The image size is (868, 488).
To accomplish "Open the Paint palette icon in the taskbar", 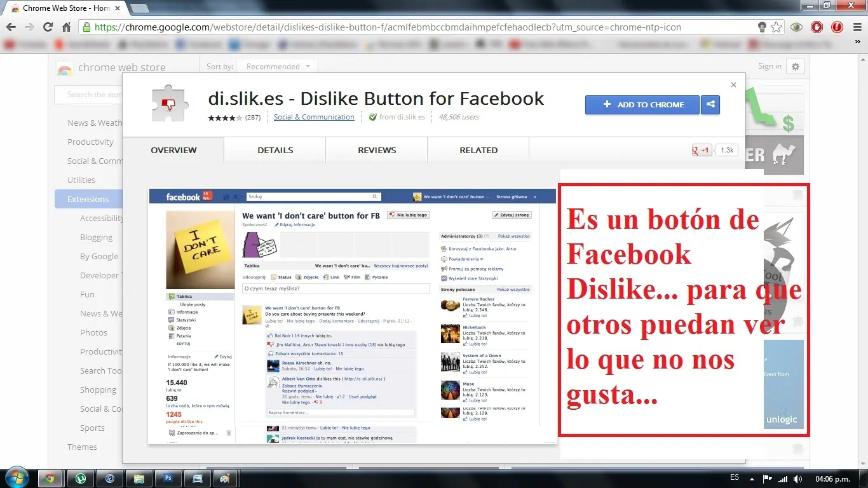I will [x=224, y=478].
